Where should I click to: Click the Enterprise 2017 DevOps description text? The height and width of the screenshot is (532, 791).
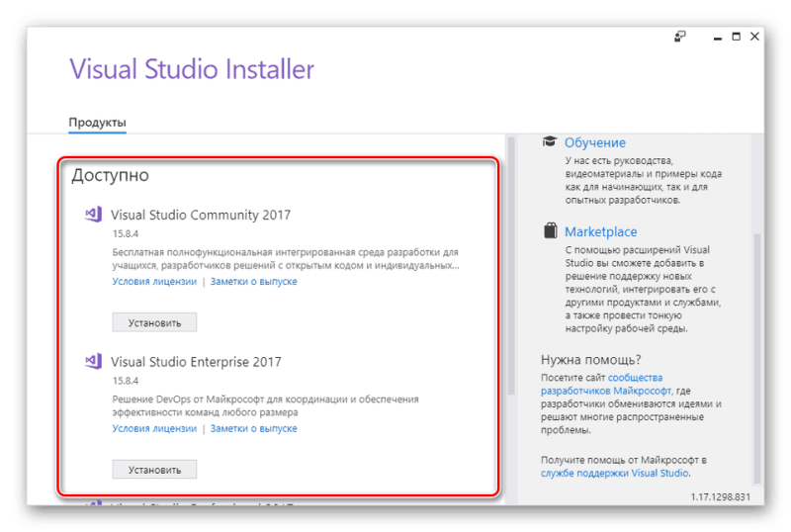pyautogui.click(x=265, y=405)
